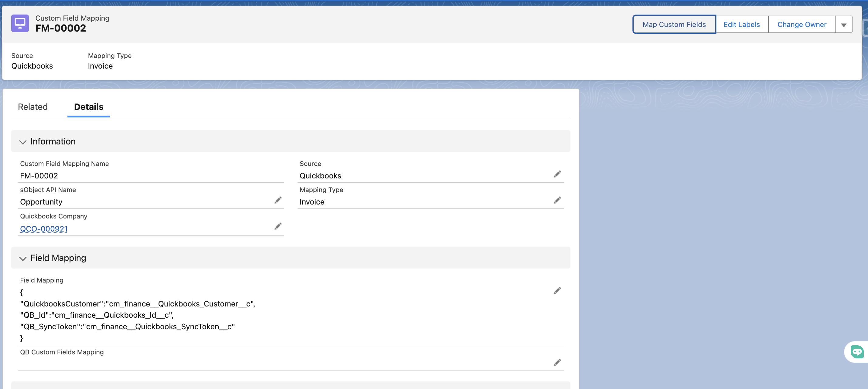The image size is (868, 389).
Task: Edit the Mapping Type pencil icon
Action: point(557,200)
